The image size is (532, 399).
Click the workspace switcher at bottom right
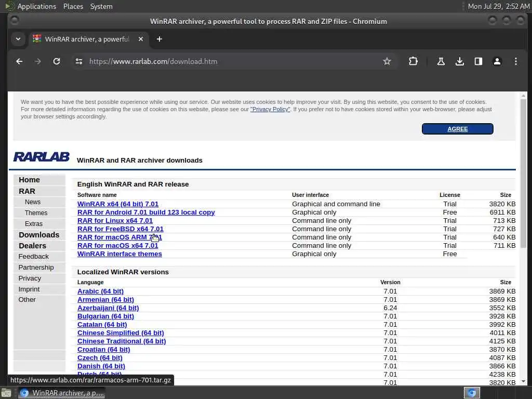[472, 393]
